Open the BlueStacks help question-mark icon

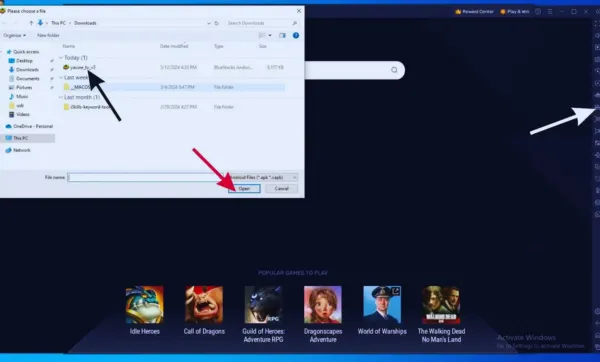[538, 11]
